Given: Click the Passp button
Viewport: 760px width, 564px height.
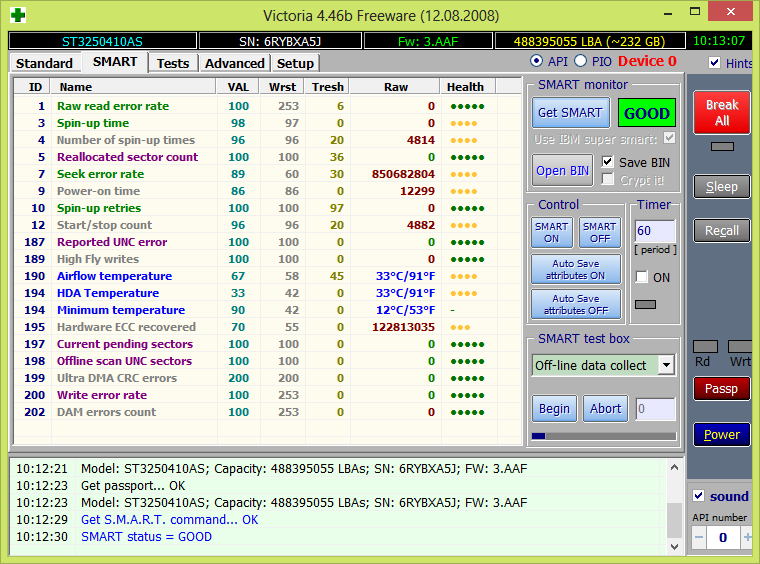Looking at the screenshot, I should click(721, 389).
